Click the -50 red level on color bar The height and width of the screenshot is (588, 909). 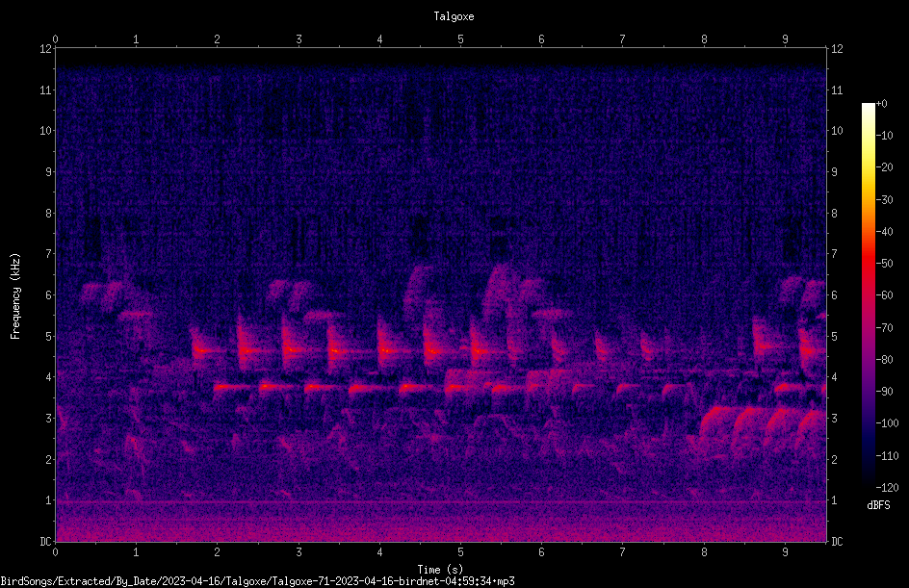point(884,263)
